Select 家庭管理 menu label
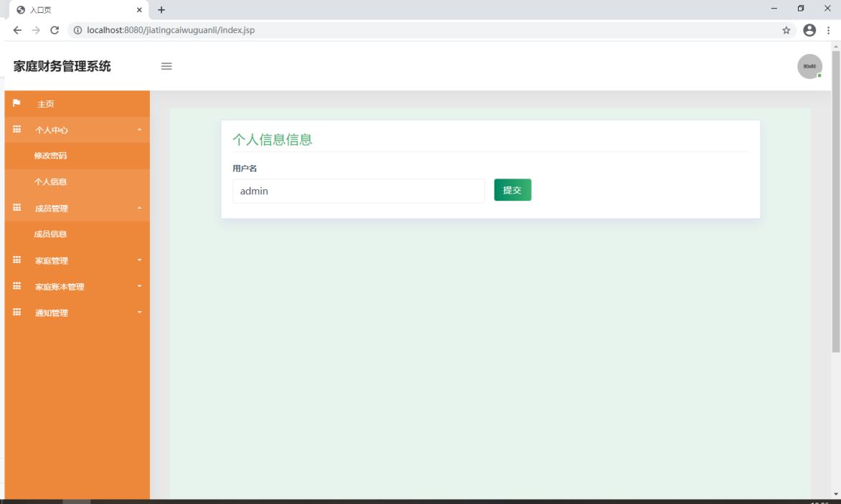The image size is (841, 504). tap(52, 261)
